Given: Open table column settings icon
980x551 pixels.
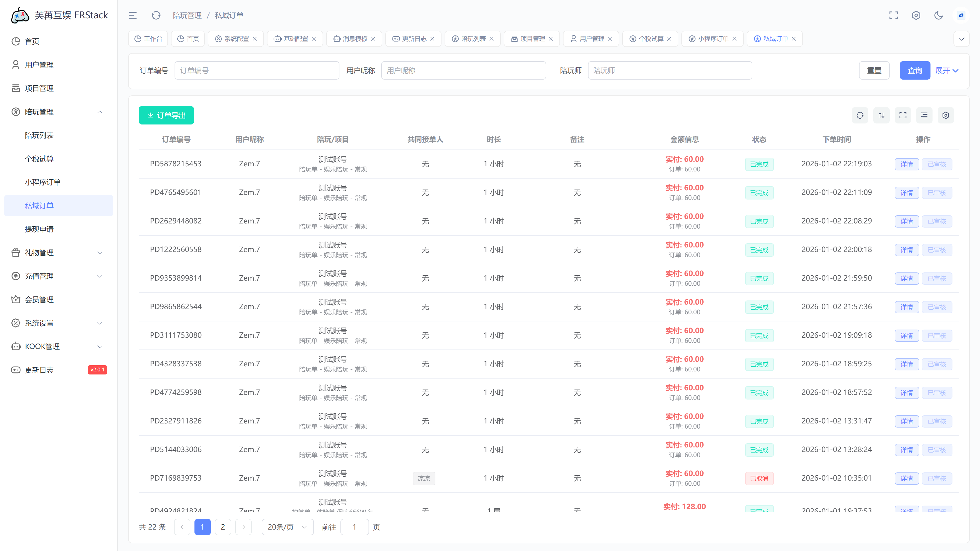Looking at the screenshot, I should pos(946,115).
